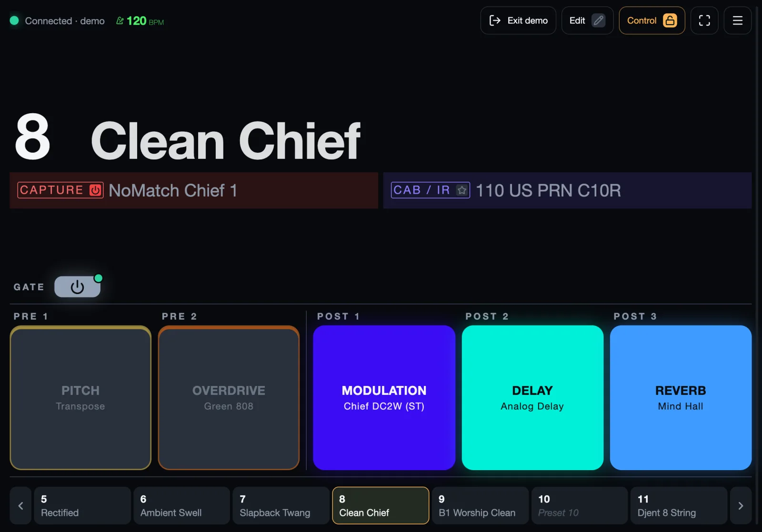Toggle the GATE power switch
Viewport: 762px width, 532px height.
pyautogui.click(x=77, y=286)
